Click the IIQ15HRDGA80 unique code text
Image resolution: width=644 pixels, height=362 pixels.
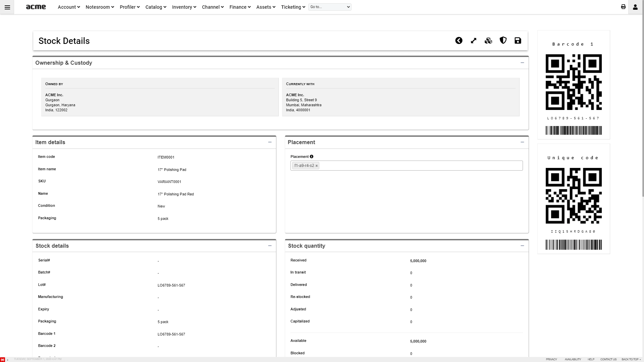[573, 232]
